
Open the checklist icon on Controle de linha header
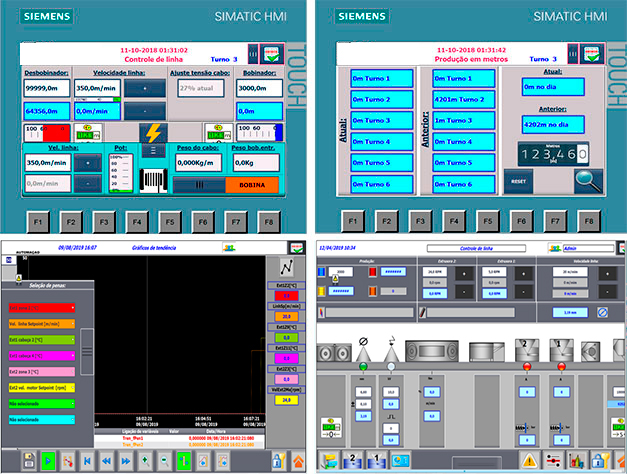click(272, 54)
